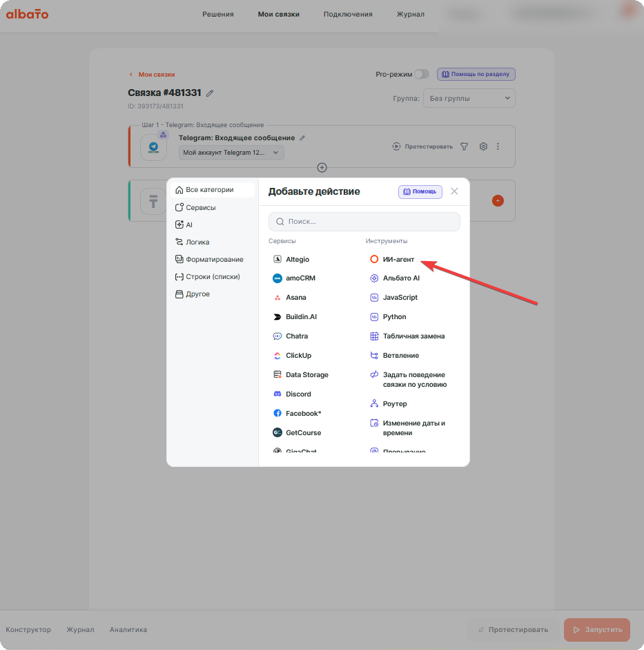
Task: Select the ИИ-агент tool
Action: pyautogui.click(x=392, y=259)
